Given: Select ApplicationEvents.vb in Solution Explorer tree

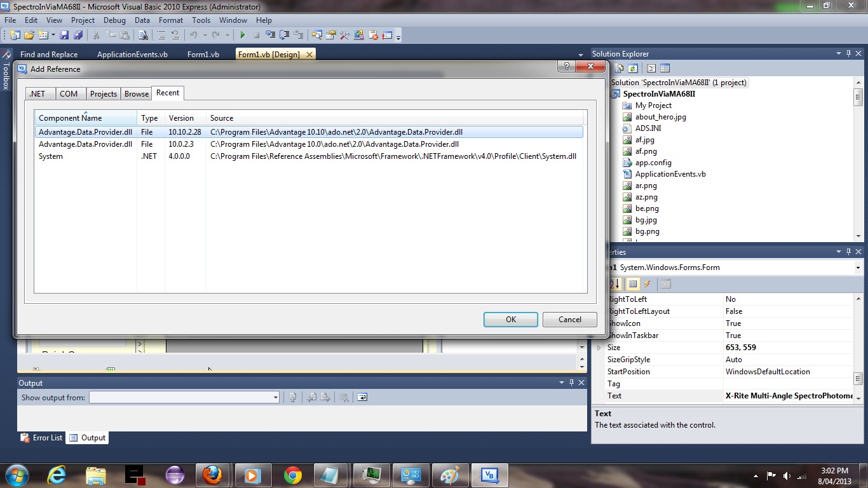Looking at the screenshot, I should coord(670,174).
